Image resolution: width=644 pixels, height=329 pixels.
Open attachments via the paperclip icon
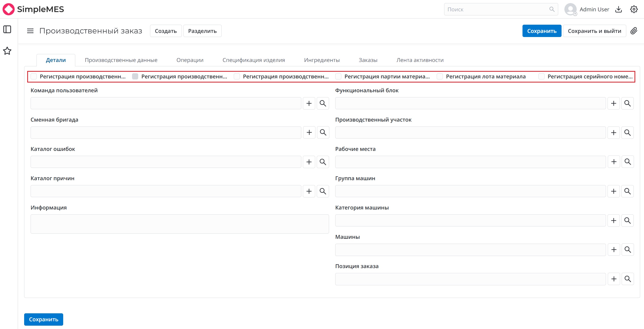634,31
